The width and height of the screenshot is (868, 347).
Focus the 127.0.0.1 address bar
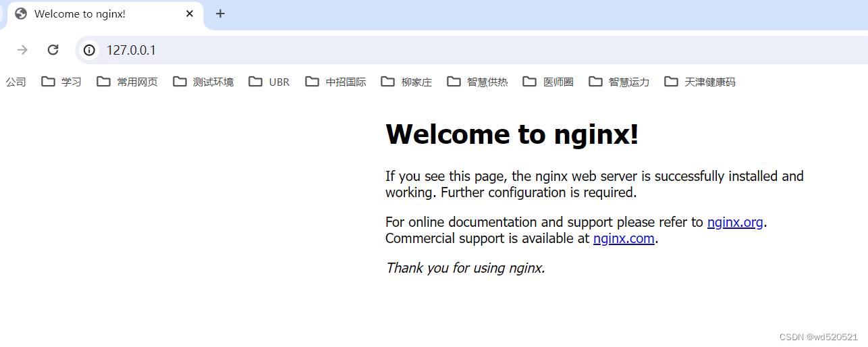tap(472, 50)
